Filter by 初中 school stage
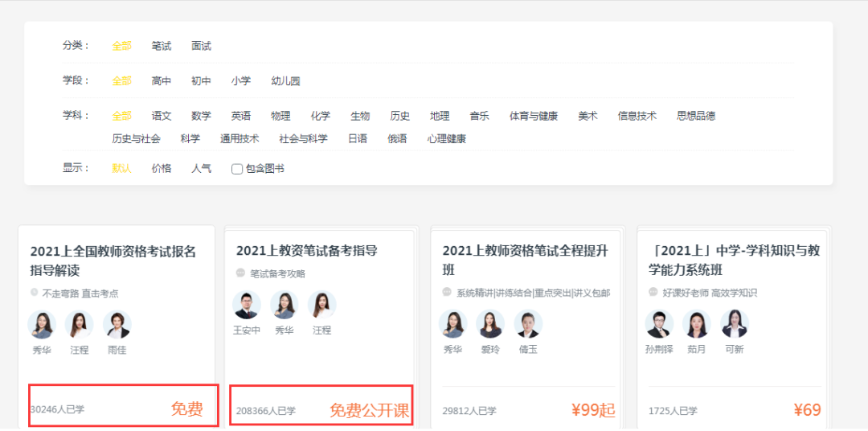 pyautogui.click(x=201, y=81)
